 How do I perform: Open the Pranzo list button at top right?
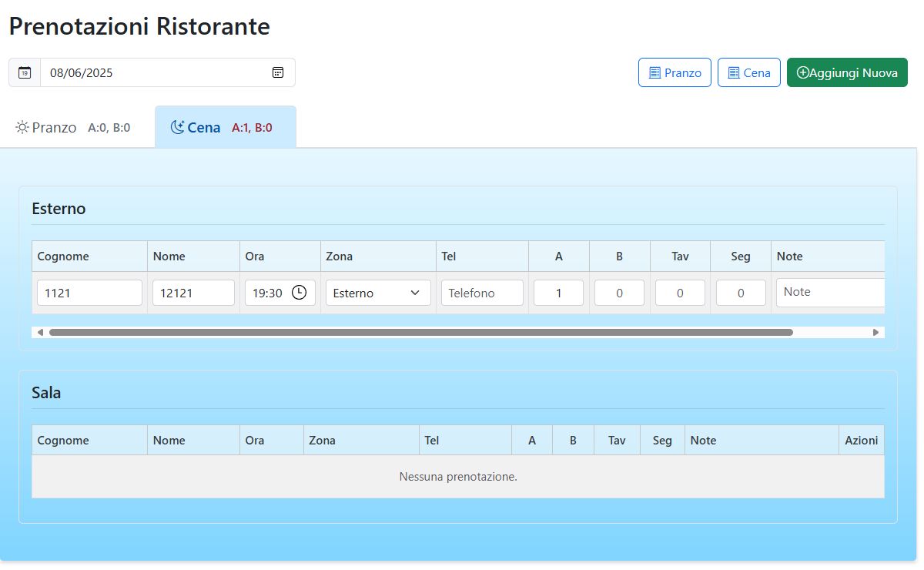[x=675, y=72]
